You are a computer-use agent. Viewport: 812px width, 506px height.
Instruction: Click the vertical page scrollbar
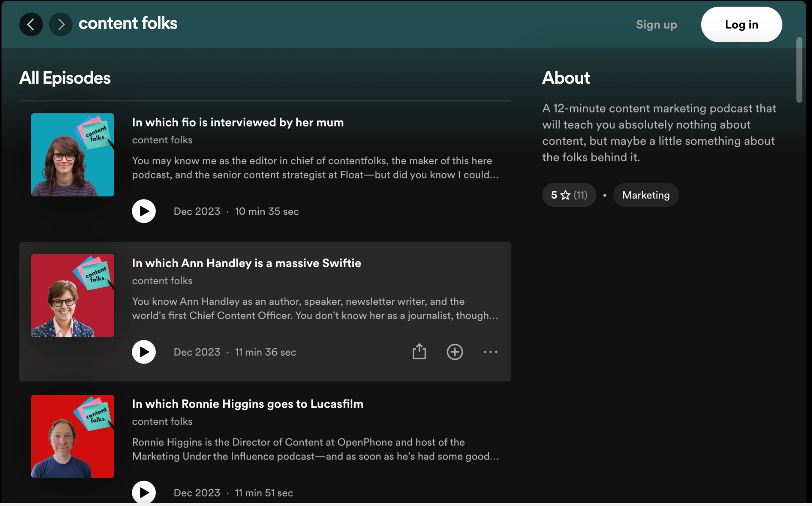click(x=799, y=70)
